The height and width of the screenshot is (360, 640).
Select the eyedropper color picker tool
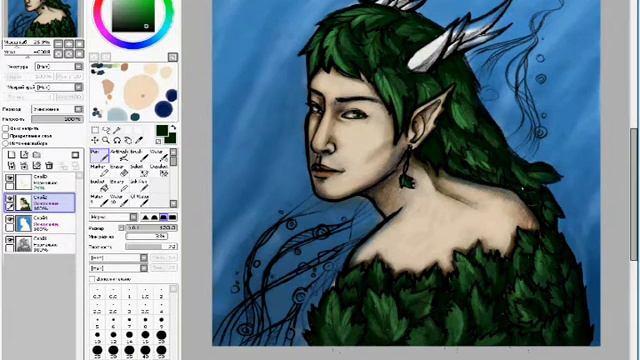139,140
